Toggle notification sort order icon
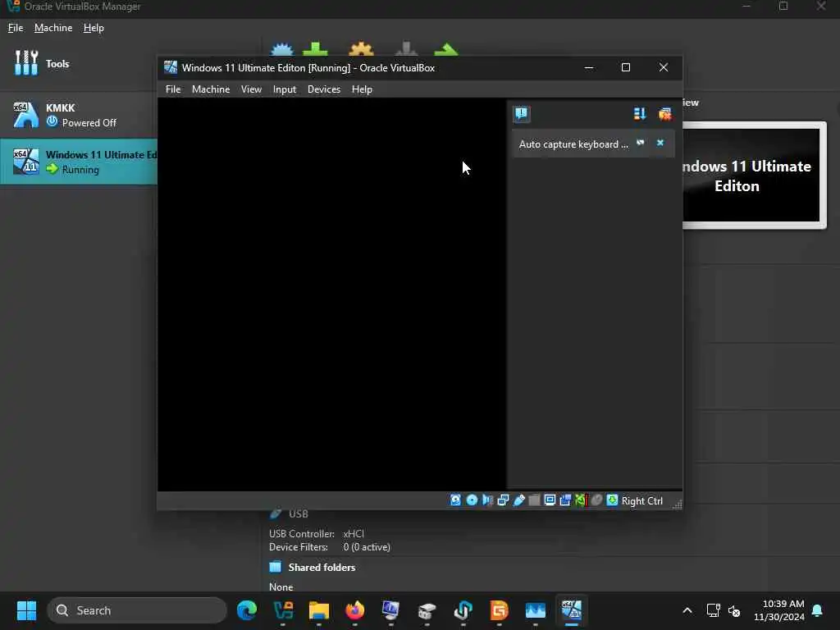The image size is (840, 630). click(x=640, y=113)
